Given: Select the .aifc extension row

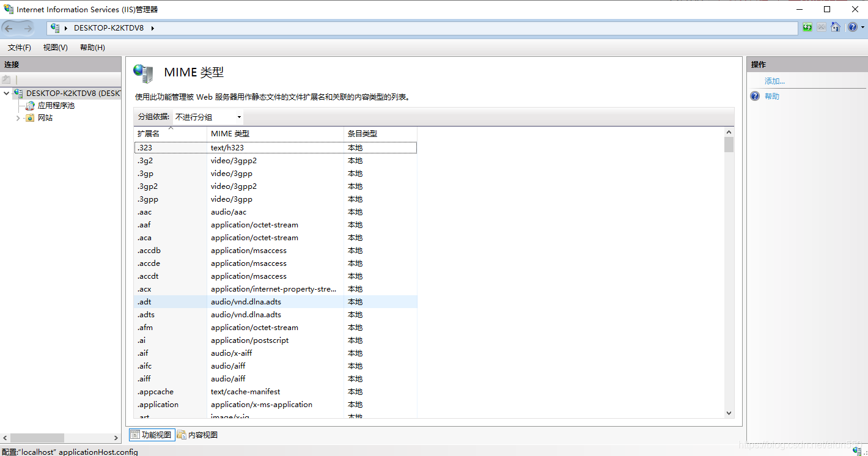Looking at the screenshot, I should 276,366.
